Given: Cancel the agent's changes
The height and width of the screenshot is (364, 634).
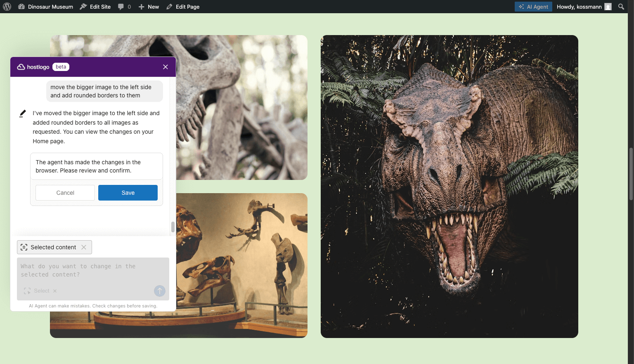Looking at the screenshot, I should pyautogui.click(x=65, y=193).
